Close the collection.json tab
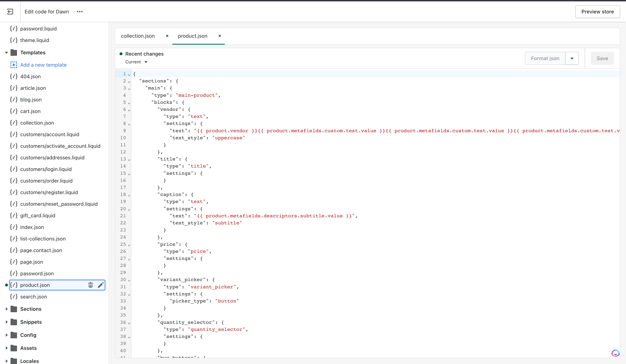The width and height of the screenshot is (626, 364). (167, 36)
